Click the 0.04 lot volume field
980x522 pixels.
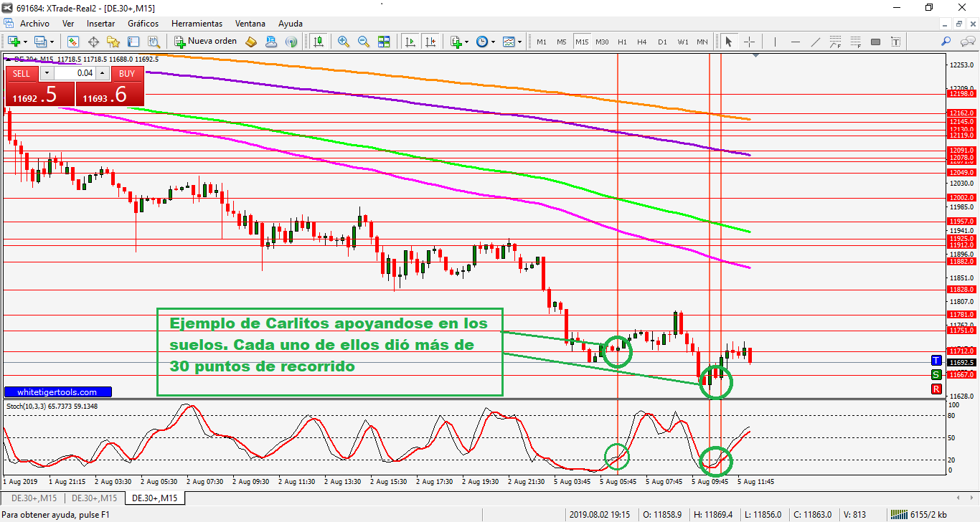75,73
